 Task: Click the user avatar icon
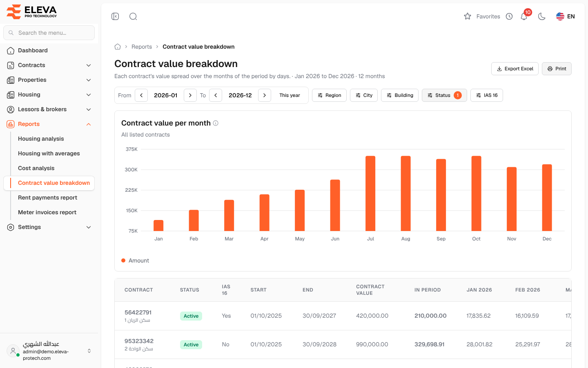(x=13, y=351)
